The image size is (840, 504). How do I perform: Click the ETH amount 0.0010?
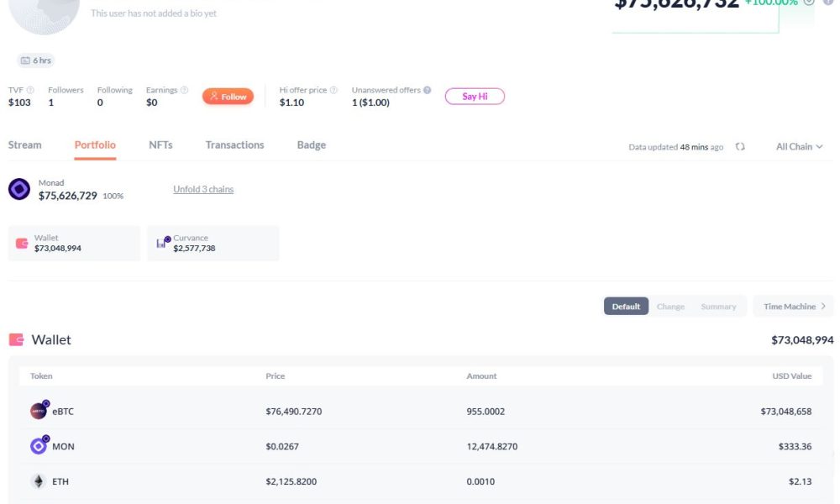point(480,481)
